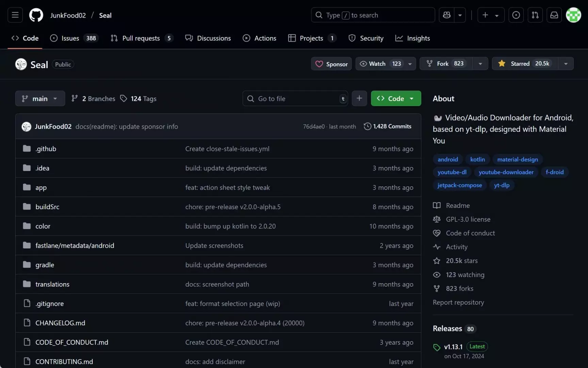The height and width of the screenshot is (368, 588).
Task: Open the hamburger navigation menu
Action: [15, 15]
